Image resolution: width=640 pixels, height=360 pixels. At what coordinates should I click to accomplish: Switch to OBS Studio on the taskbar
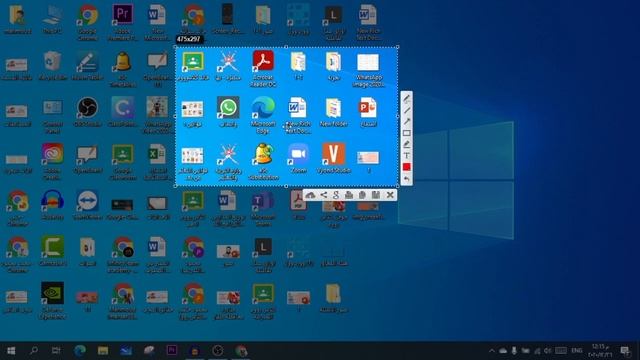click(218, 351)
